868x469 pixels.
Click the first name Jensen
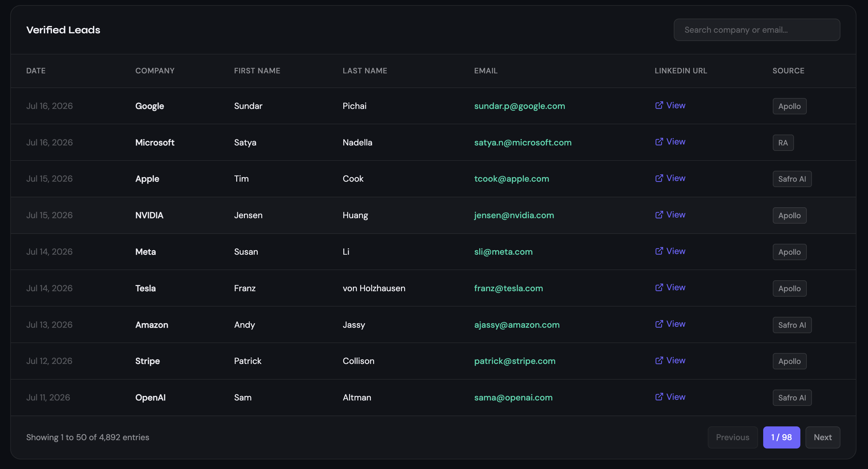pos(248,216)
